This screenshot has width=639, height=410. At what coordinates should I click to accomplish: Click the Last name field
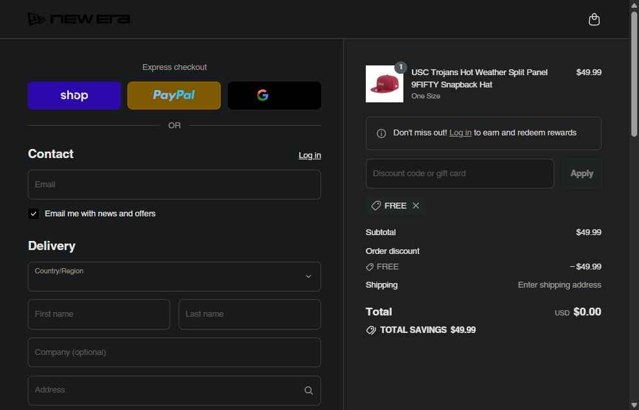click(249, 314)
